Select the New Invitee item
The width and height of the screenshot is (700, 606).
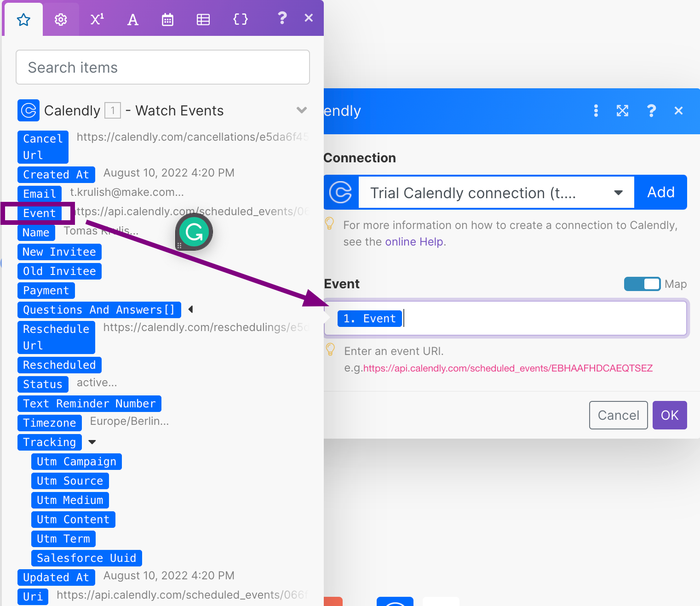59,252
